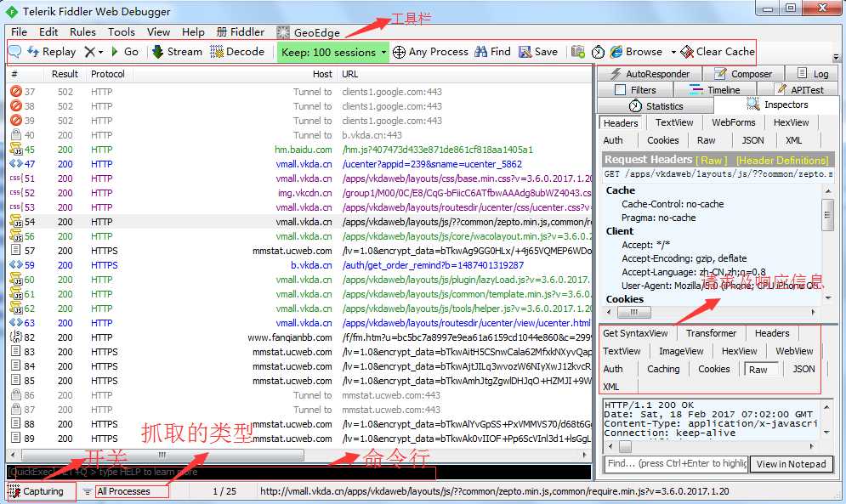
Task: Switch to response ImageView tab
Action: coord(681,351)
